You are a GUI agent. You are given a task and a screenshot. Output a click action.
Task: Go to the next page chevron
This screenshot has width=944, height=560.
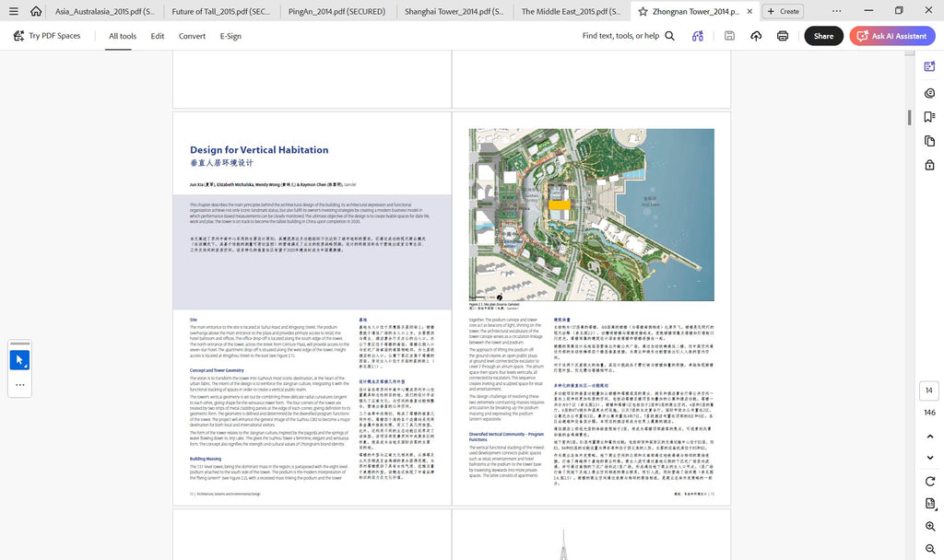(x=930, y=458)
